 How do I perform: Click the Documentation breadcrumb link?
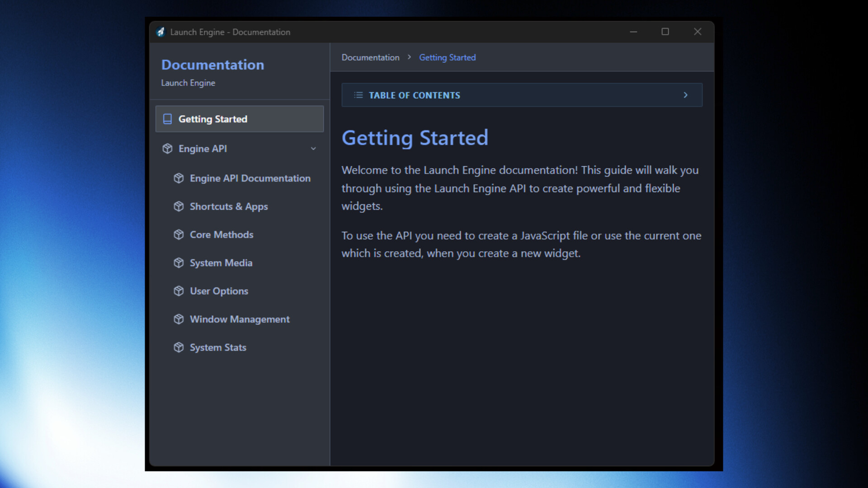pos(370,57)
